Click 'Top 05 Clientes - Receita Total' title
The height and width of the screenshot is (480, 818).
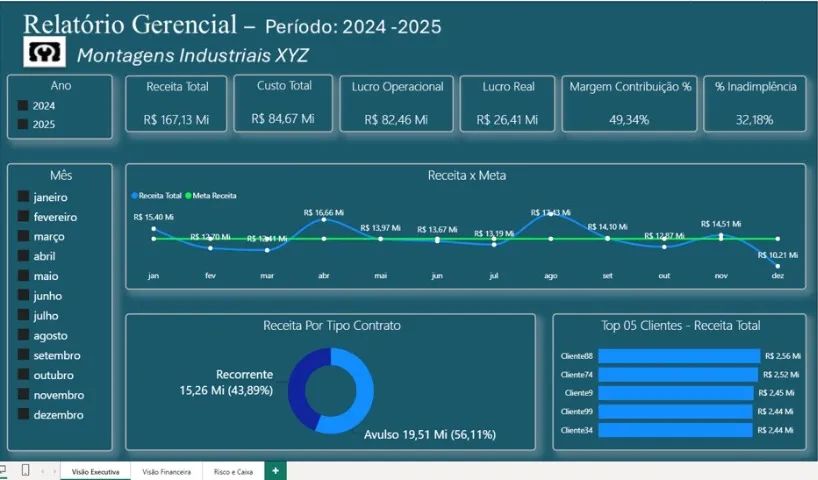(681, 326)
